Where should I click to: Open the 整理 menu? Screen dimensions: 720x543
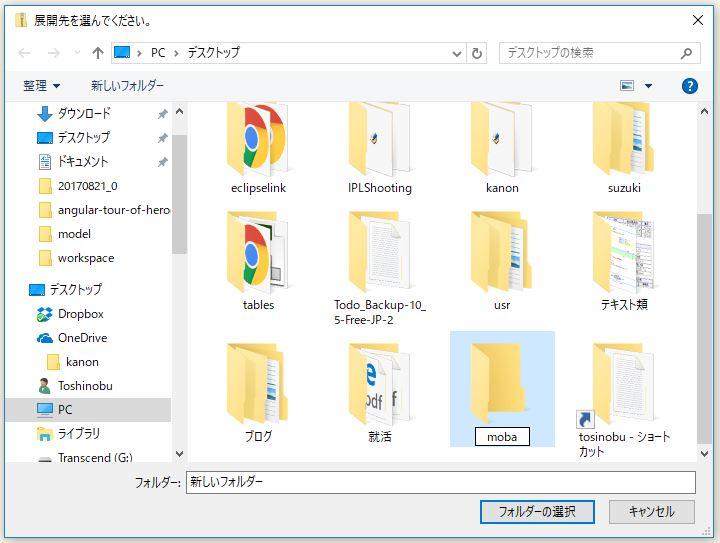click(41, 85)
